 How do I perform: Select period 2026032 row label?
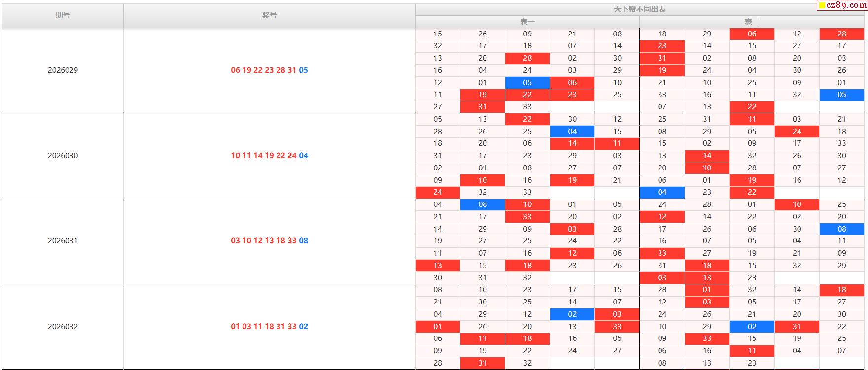click(x=63, y=327)
